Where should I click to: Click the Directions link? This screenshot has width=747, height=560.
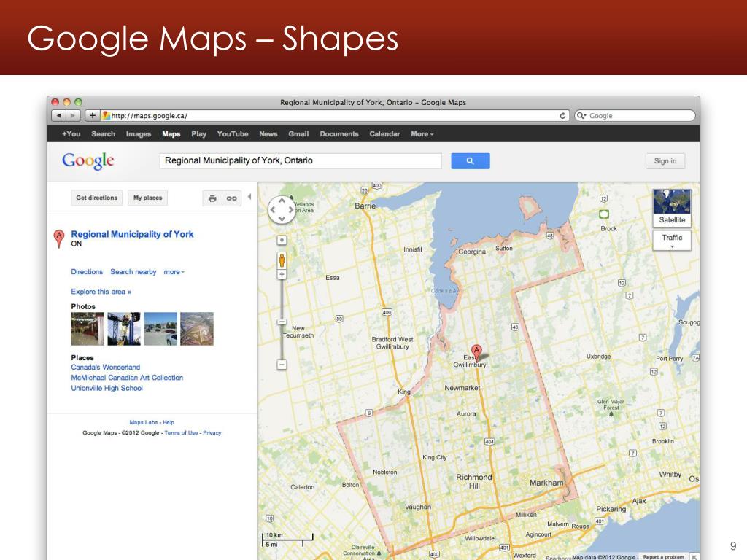(x=87, y=272)
